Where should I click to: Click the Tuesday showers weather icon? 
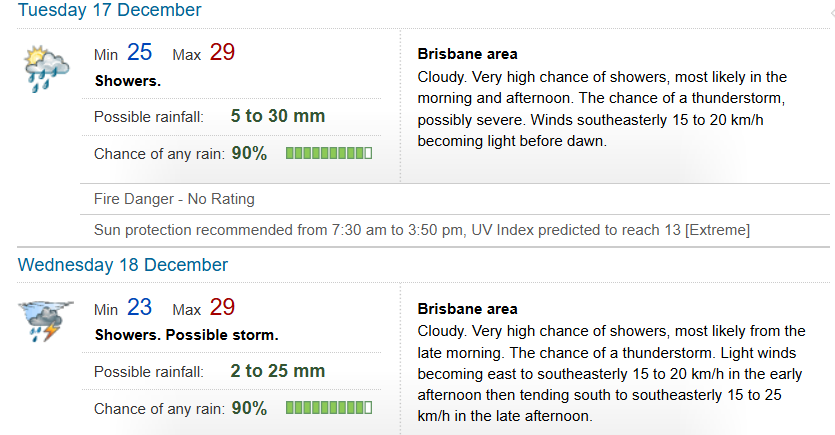tap(46, 69)
